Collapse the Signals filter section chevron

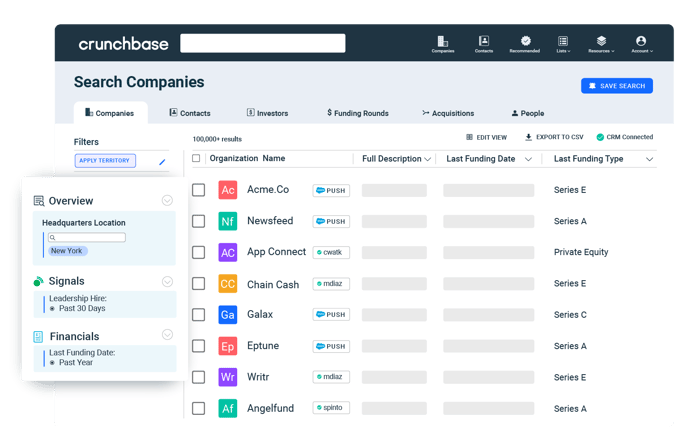[x=167, y=282]
